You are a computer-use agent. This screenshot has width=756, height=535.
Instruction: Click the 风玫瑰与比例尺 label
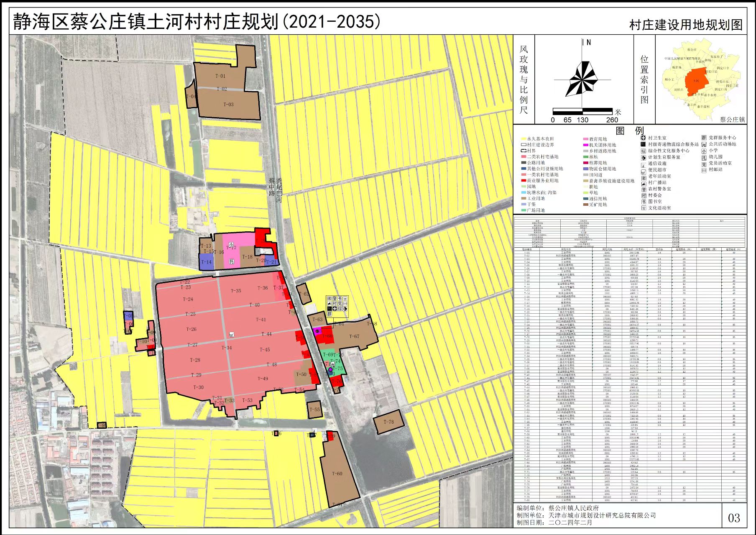click(524, 79)
